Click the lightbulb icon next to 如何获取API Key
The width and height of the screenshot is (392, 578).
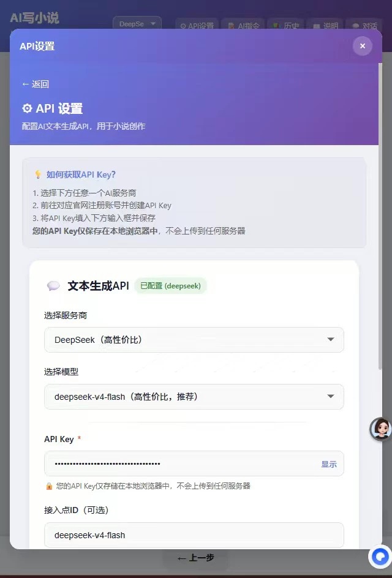tap(38, 175)
